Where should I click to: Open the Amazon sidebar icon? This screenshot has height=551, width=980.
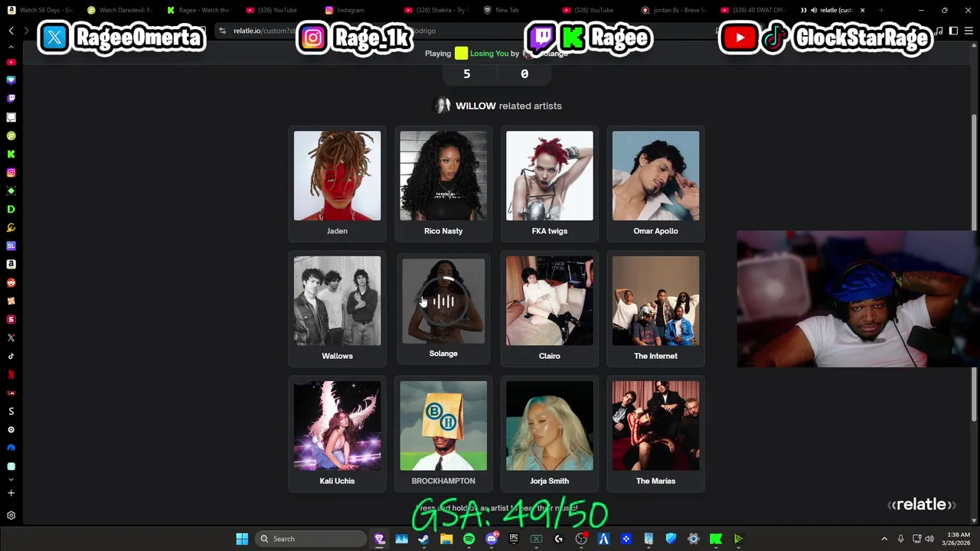[11, 264]
